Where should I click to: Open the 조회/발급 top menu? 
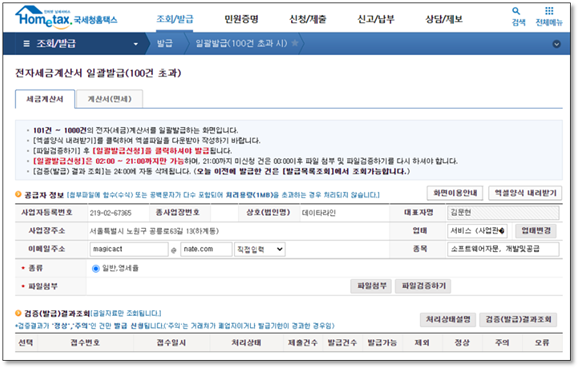[175, 19]
